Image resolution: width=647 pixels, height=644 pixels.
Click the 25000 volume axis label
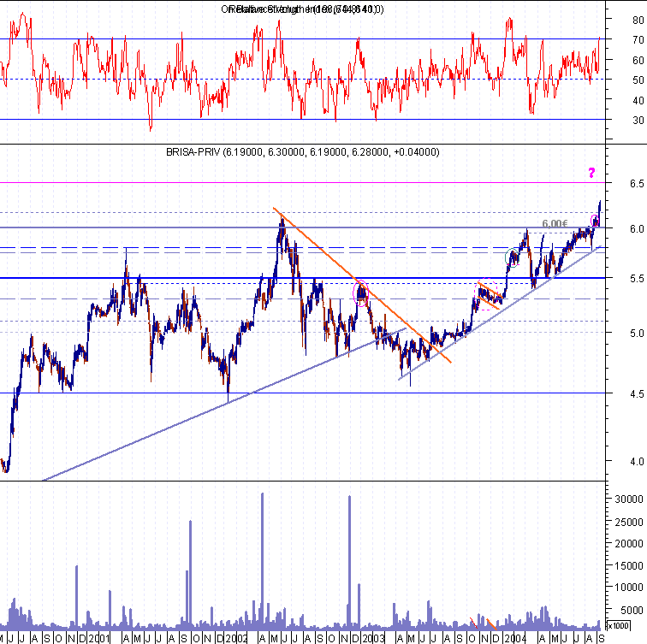coord(629,522)
